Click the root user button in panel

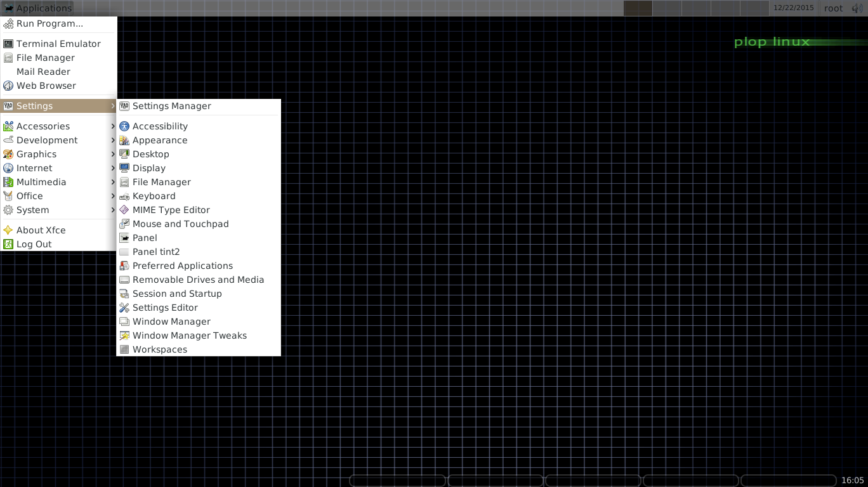(833, 8)
